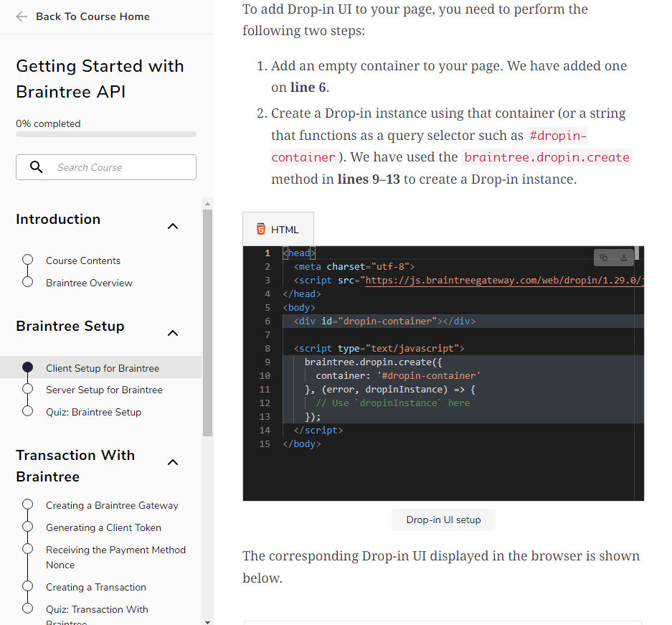672x625 pixels.
Task: Collapse the Introduction section
Action: point(172,226)
